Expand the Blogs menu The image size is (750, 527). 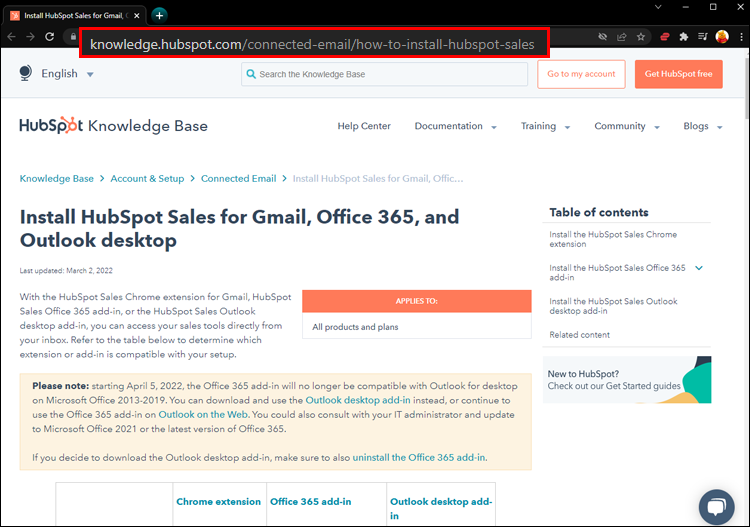pyautogui.click(x=703, y=126)
